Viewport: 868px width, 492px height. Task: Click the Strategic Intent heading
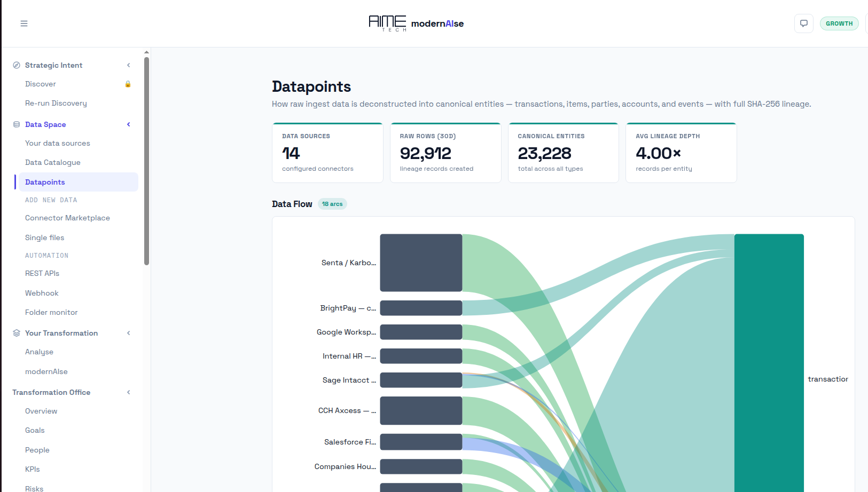[53, 65]
